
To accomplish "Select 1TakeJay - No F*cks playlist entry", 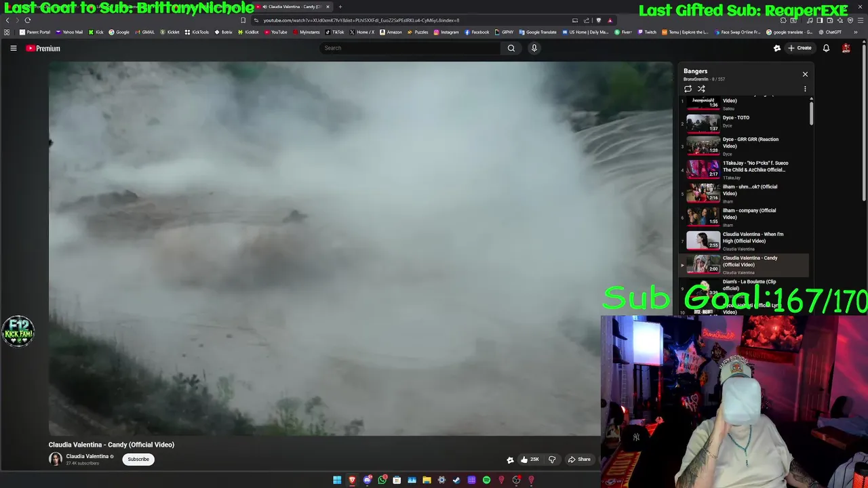I will click(x=744, y=169).
